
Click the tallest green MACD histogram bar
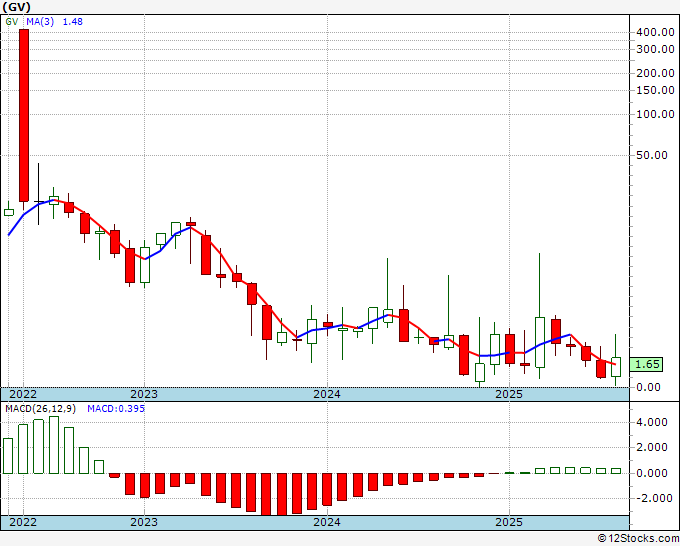54,445
